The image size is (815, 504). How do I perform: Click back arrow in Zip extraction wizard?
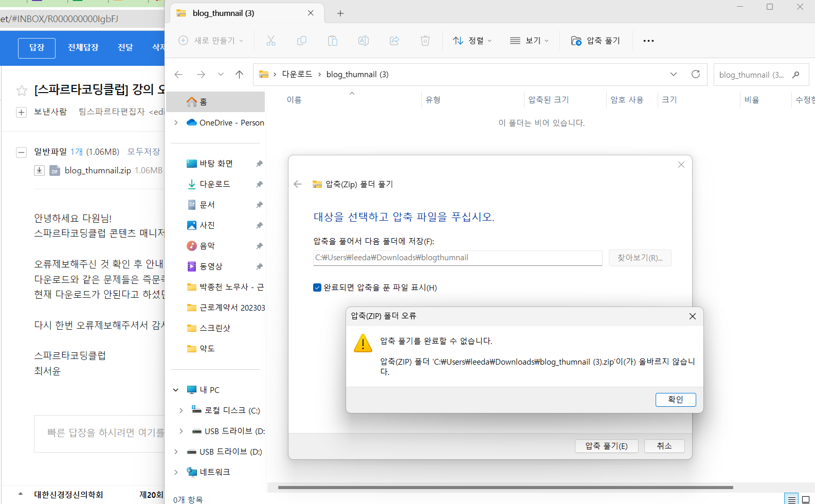[x=298, y=184]
